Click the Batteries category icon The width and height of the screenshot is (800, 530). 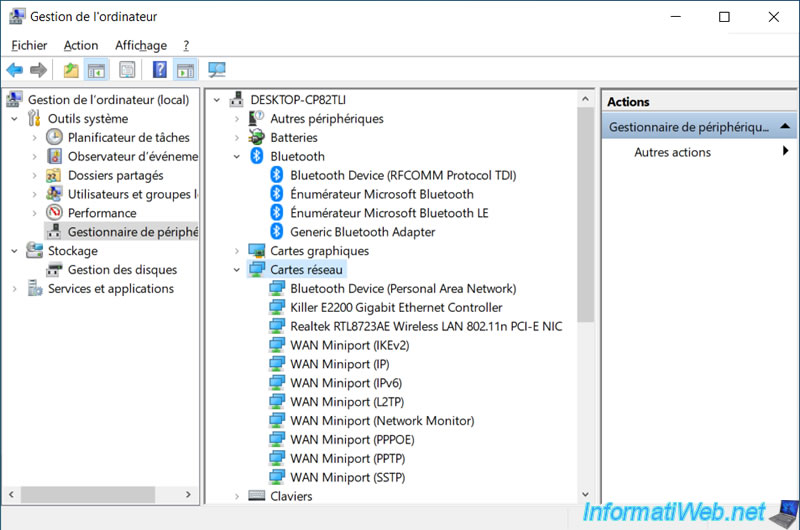pyautogui.click(x=257, y=137)
